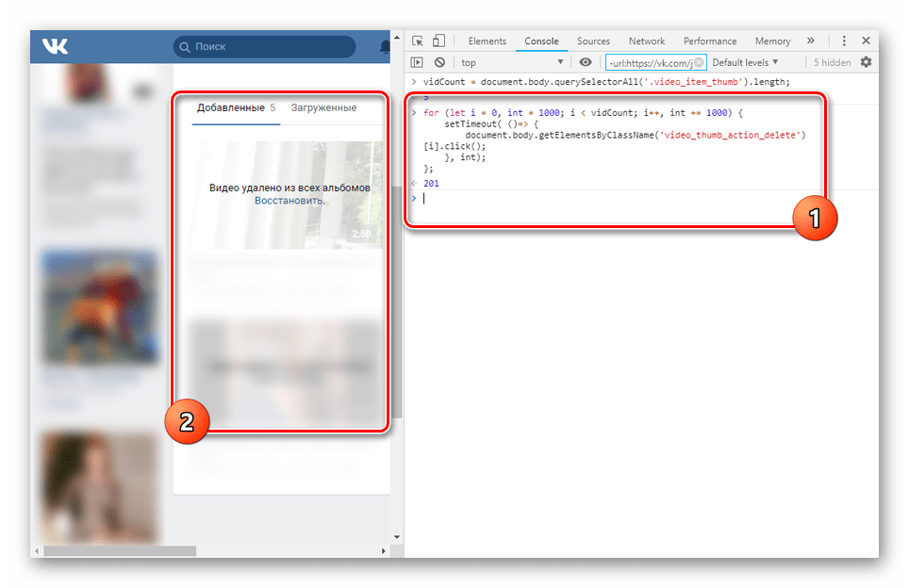Open the Network tab
The image size is (909, 588).
(x=647, y=41)
